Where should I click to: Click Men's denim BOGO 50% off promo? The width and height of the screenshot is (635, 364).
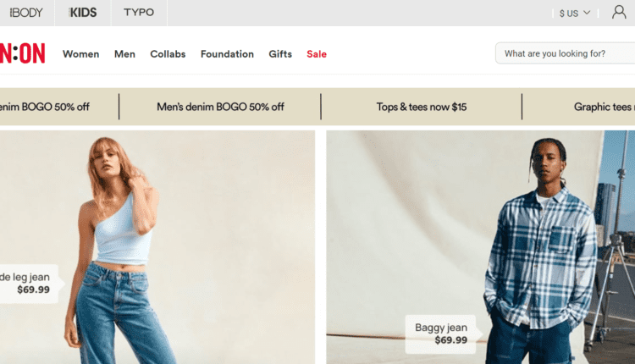220,108
